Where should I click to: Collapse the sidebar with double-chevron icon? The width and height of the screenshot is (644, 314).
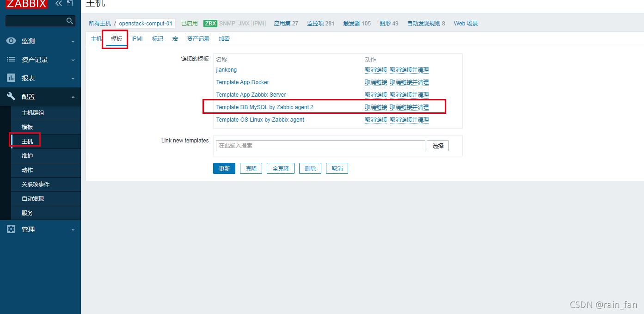tap(59, 3)
